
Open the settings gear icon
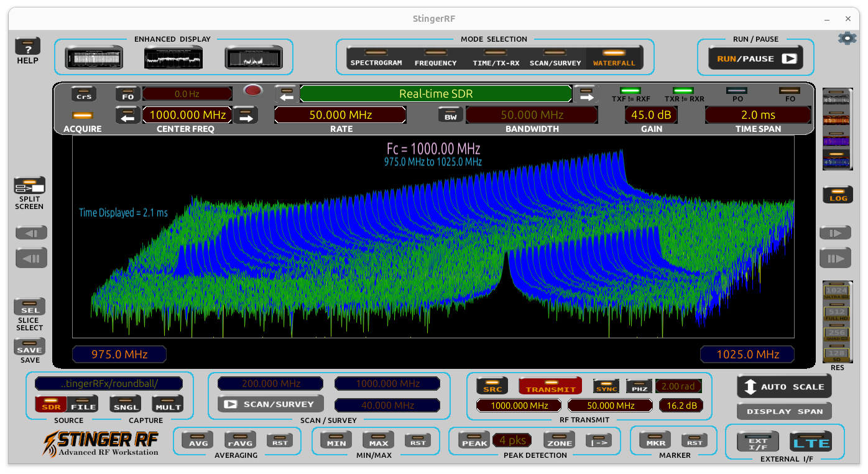pos(847,38)
